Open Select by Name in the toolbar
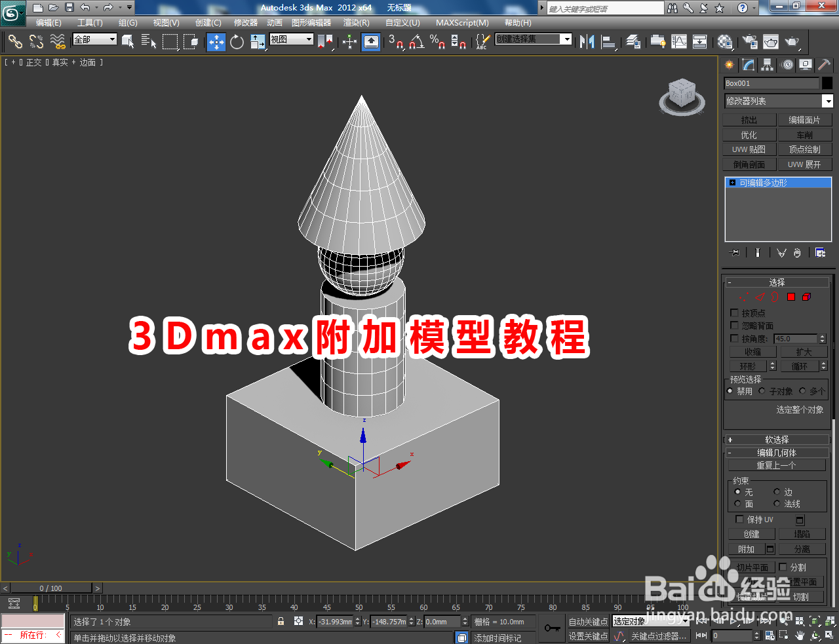The image size is (839, 644). tap(149, 42)
